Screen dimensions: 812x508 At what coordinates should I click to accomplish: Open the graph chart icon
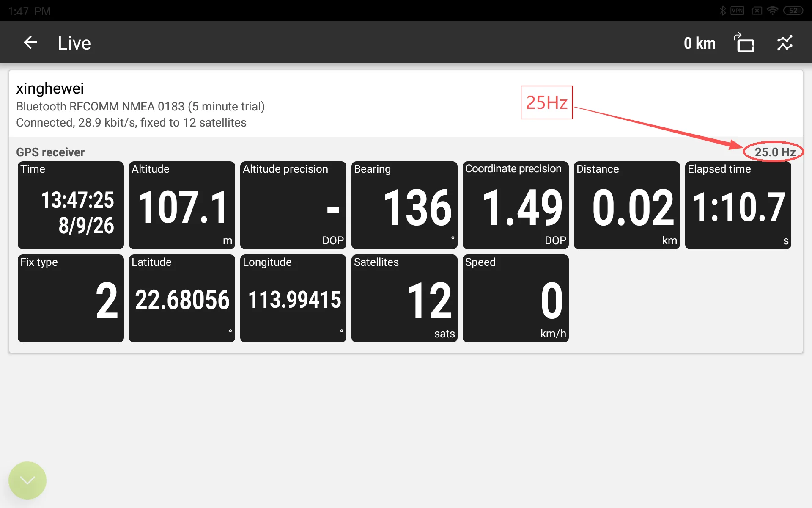pyautogui.click(x=785, y=43)
